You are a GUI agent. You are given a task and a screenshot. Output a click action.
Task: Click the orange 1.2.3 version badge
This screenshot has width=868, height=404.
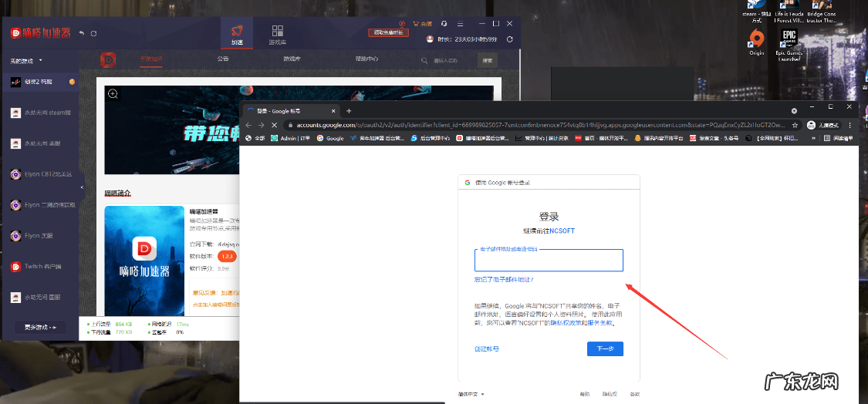click(x=227, y=257)
